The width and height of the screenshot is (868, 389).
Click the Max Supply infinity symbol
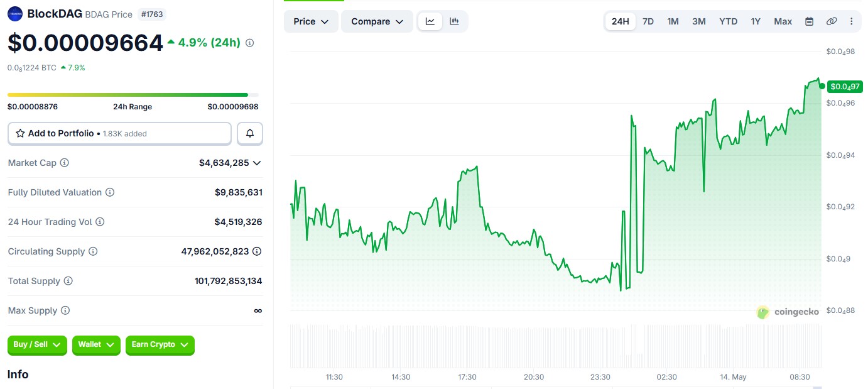258,310
